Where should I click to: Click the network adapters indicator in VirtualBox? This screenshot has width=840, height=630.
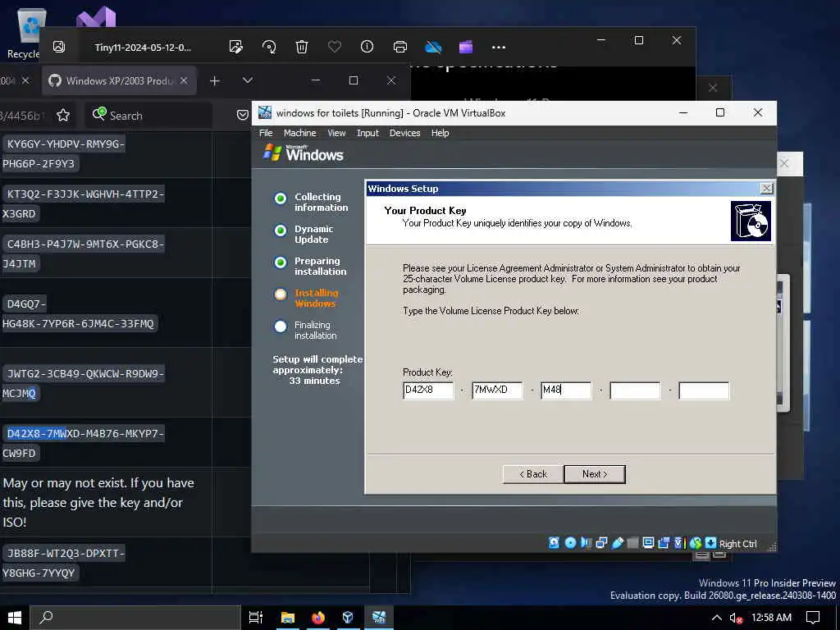tap(601, 543)
